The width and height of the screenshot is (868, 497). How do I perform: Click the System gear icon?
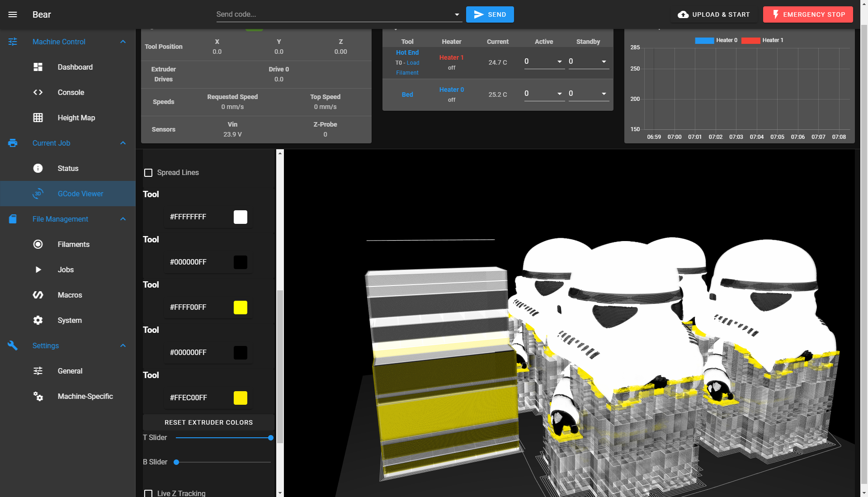click(38, 320)
